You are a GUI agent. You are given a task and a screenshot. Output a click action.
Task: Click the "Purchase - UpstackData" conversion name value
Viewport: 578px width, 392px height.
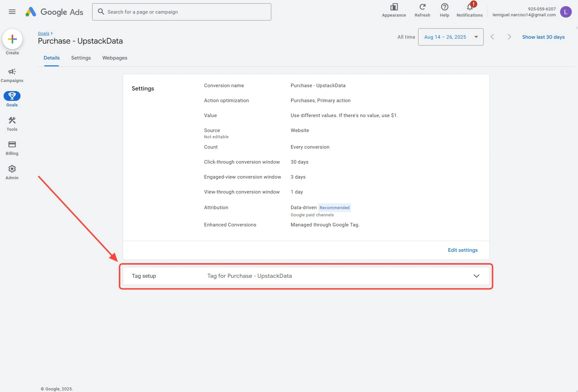coord(318,86)
